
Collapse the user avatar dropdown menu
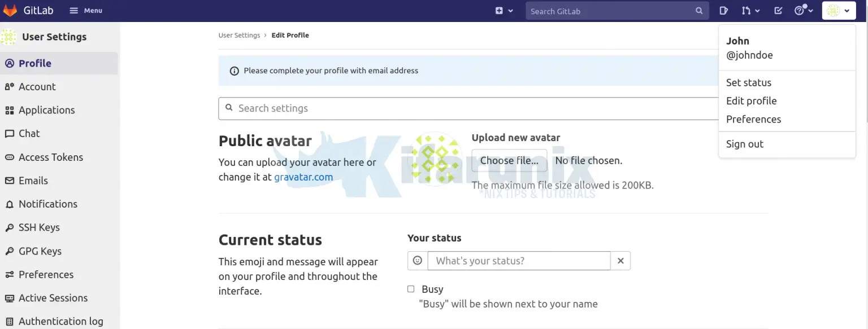(839, 11)
